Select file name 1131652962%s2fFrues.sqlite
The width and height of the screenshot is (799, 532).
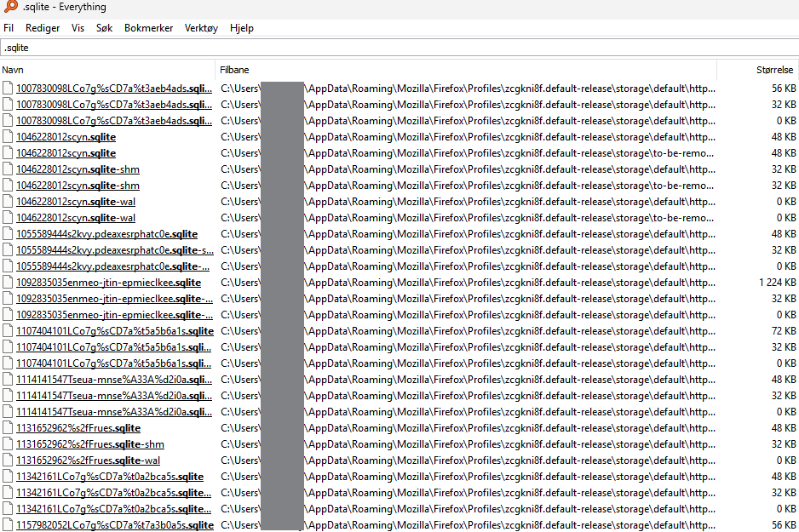click(x=78, y=428)
